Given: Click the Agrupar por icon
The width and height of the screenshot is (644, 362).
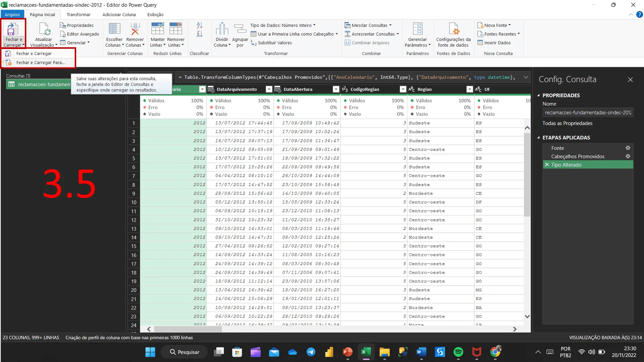Looking at the screenshot, I should (240, 29).
